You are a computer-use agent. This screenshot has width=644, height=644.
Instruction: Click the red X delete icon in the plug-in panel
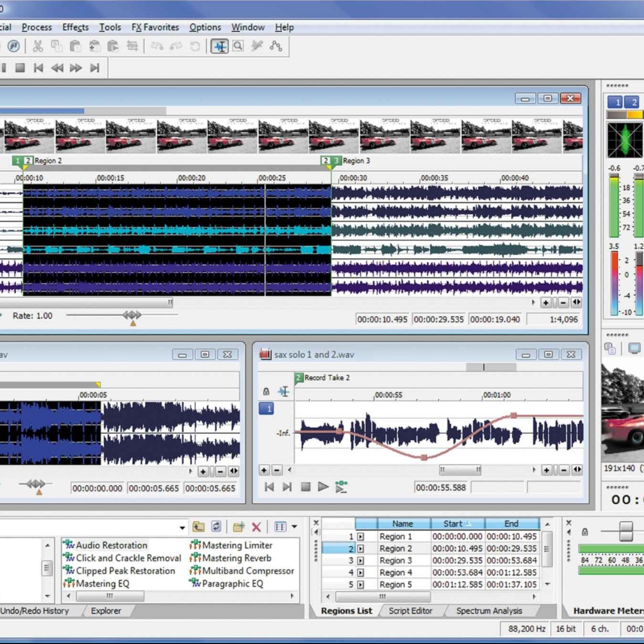257,527
